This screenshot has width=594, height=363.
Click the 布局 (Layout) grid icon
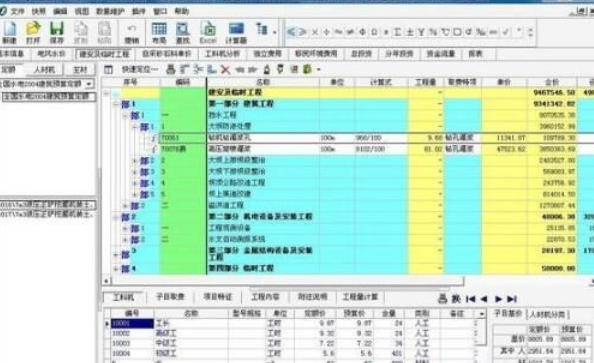click(159, 32)
